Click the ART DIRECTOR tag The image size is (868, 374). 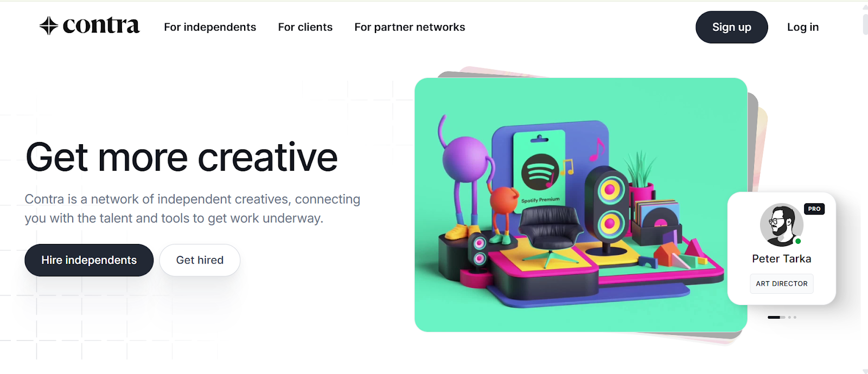(x=782, y=283)
